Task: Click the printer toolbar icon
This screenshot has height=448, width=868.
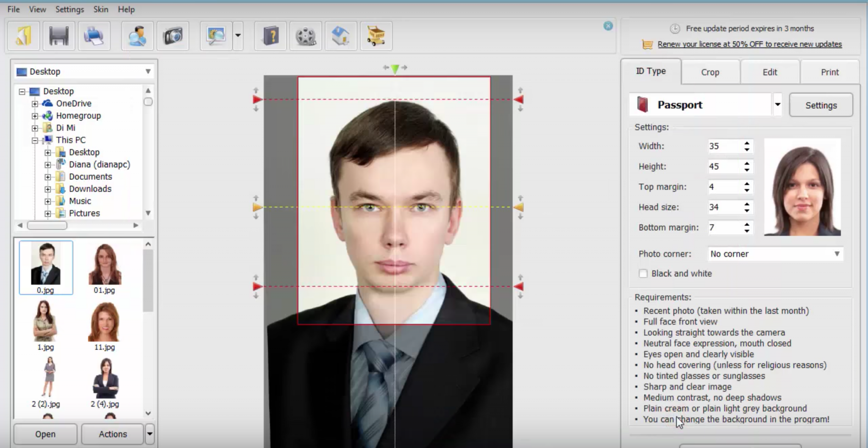Action: coord(94,36)
